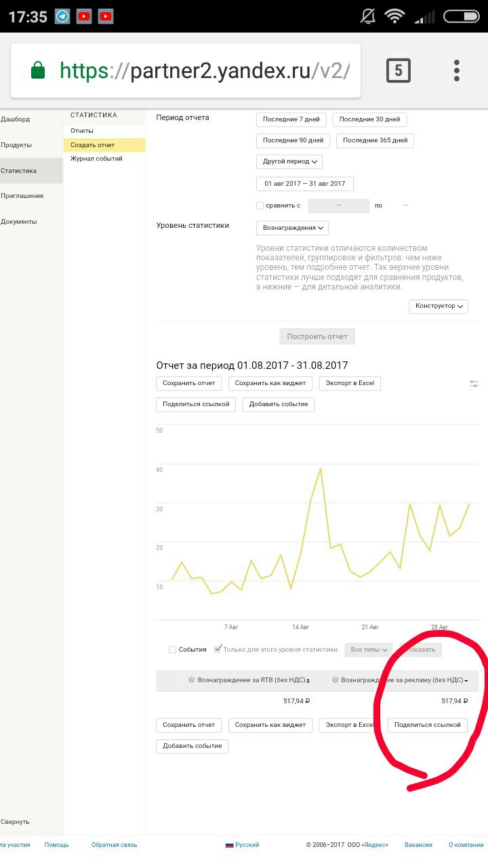Open the Дашборд sidebar section

(x=15, y=119)
